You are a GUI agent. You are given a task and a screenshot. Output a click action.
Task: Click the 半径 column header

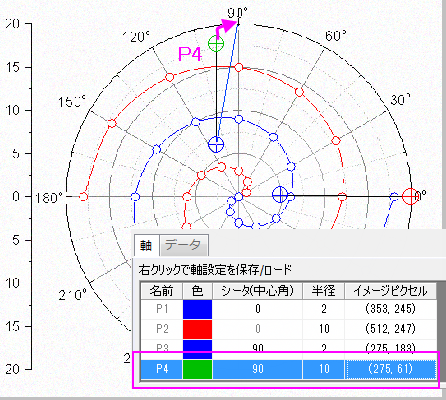click(x=324, y=291)
